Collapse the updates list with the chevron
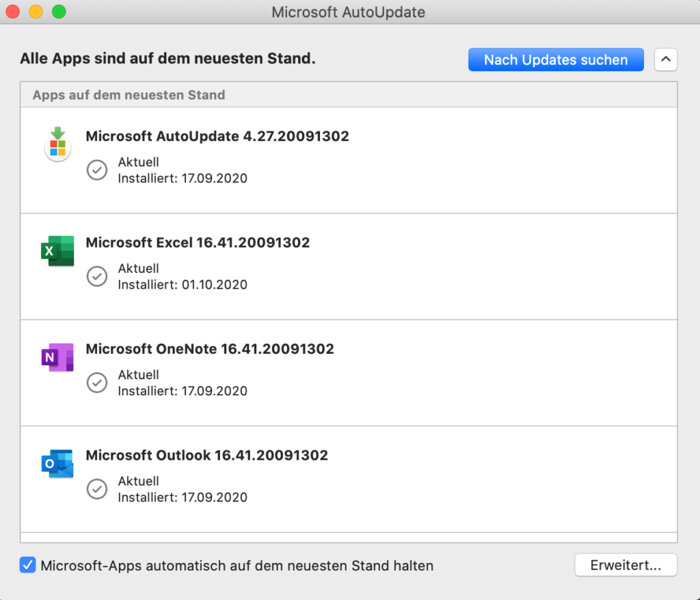The height and width of the screenshot is (600, 700). [665, 60]
